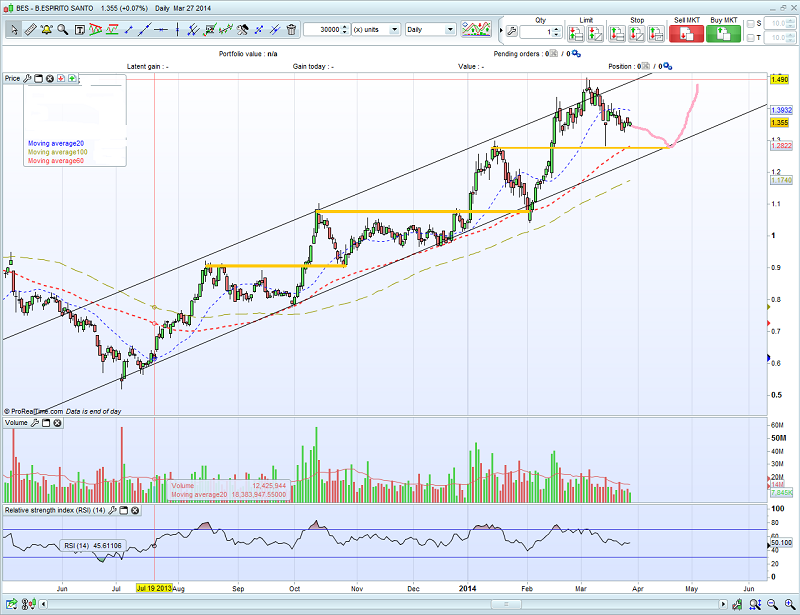Select the text annotation tool

[80, 30]
